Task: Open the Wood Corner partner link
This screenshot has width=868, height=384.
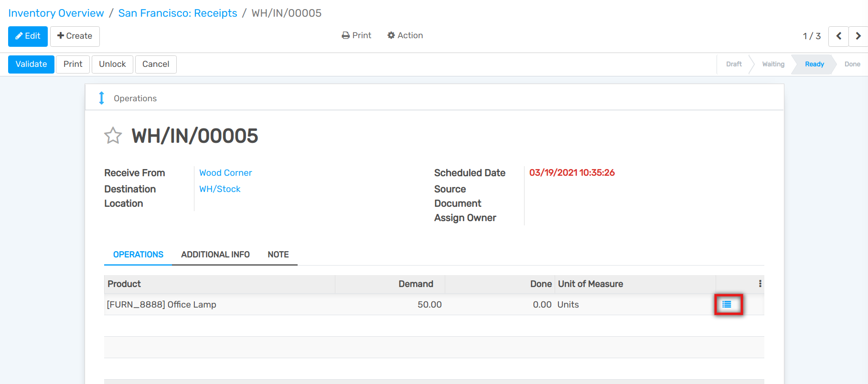Action: point(225,173)
